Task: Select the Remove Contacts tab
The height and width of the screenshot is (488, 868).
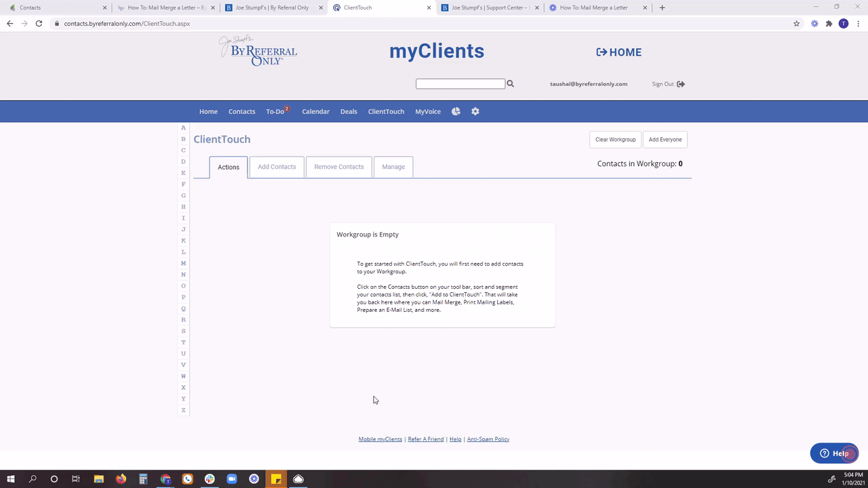Action: [339, 167]
